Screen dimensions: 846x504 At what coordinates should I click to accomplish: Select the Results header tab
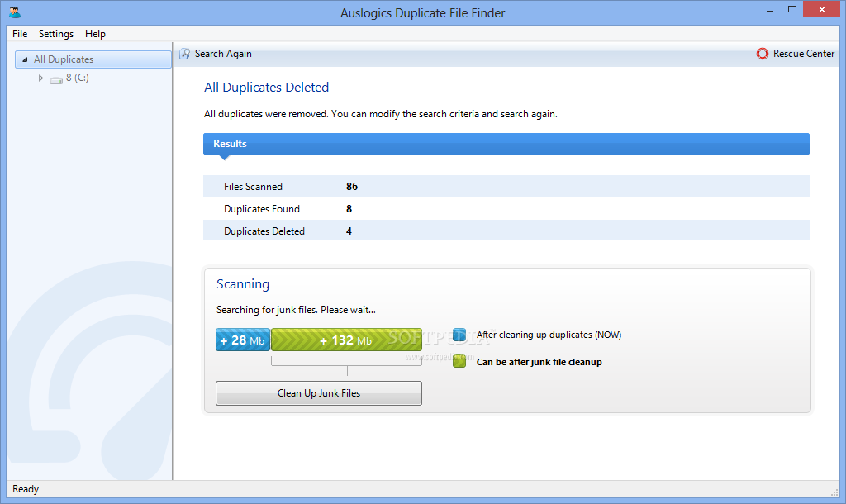pos(506,144)
